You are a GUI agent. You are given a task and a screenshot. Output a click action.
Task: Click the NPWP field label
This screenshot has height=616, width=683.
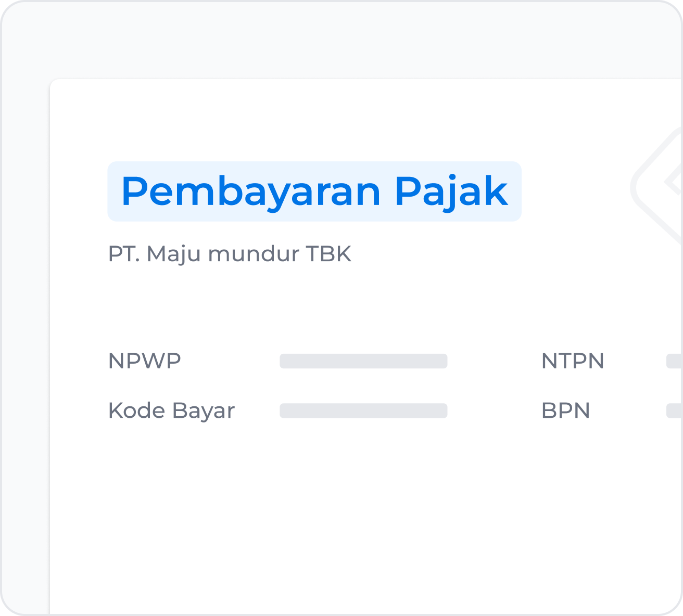[x=145, y=361]
